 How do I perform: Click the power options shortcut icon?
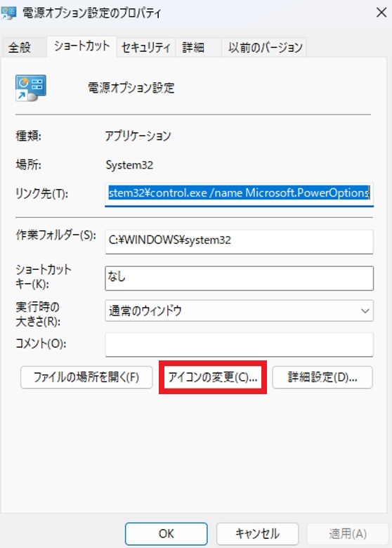coord(31,88)
